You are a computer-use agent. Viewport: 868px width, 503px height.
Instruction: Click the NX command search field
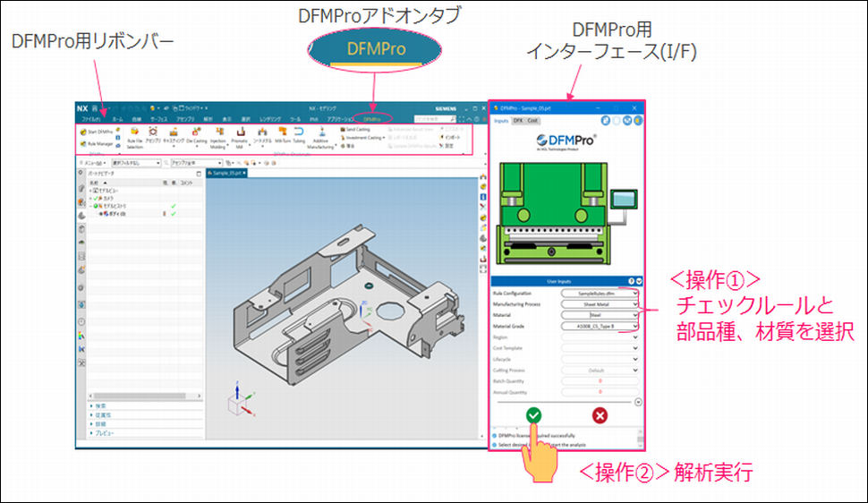[435, 119]
